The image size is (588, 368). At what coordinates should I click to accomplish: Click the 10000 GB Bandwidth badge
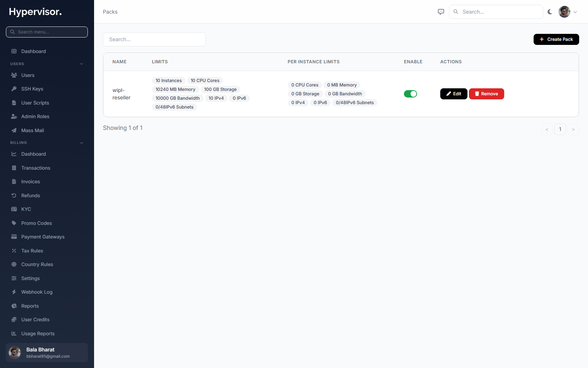tap(178, 98)
